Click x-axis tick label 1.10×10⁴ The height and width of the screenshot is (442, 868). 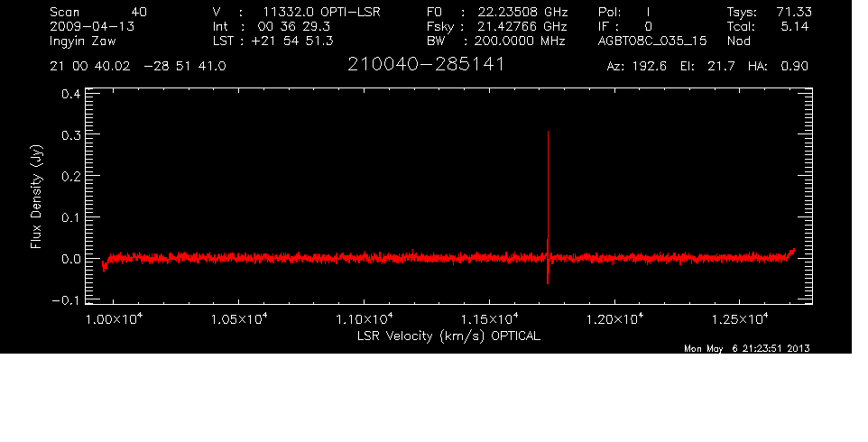coord(365,319)
